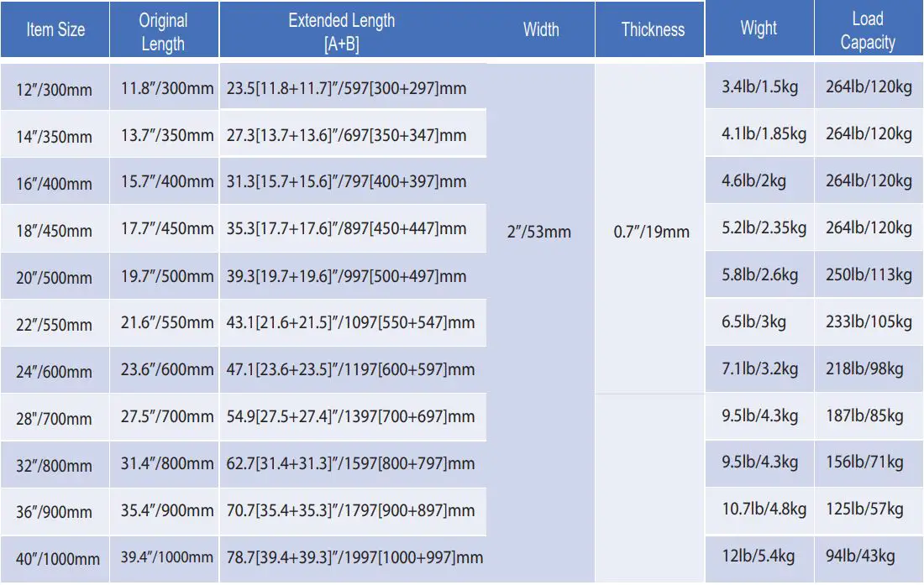924x585 pixels.
Task: Click the Width column header
Action: click(540, 30)
